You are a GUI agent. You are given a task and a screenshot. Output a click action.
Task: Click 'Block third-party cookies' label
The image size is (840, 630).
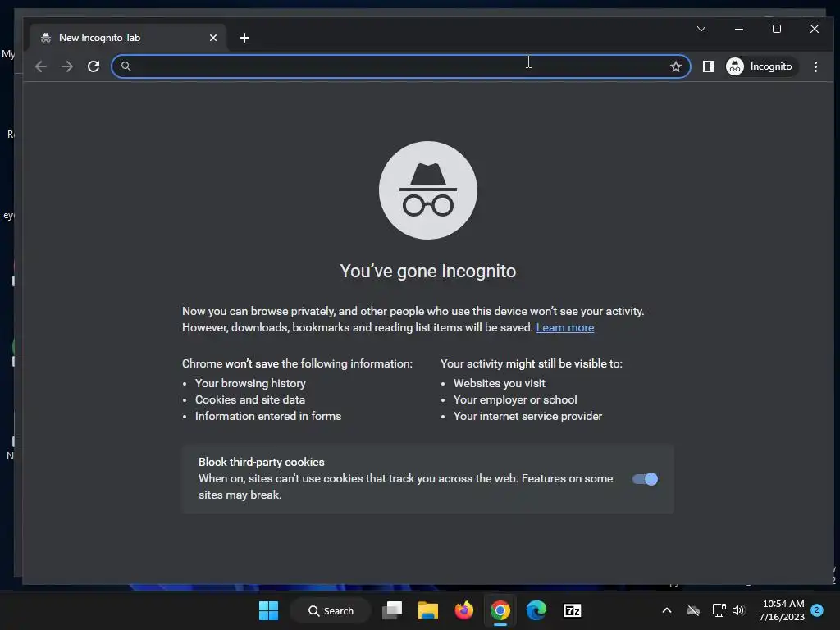coord(262,462)
